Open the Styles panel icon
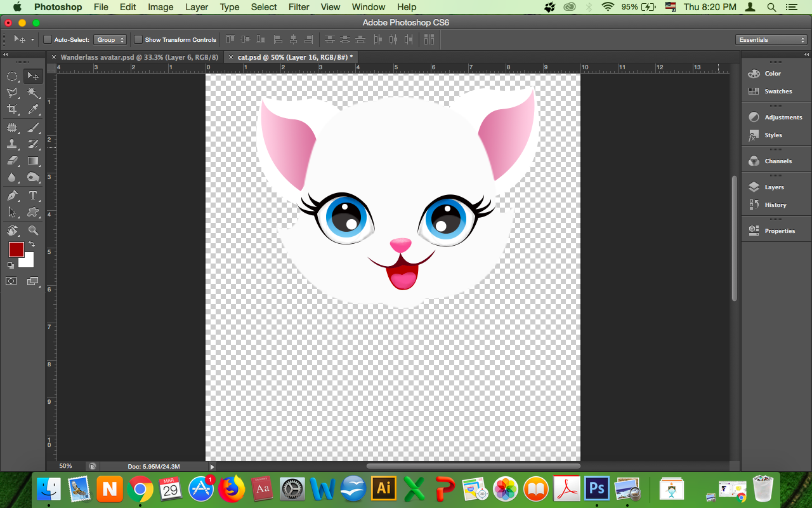This screenshot has width=812, height=508. pyautogui.click(x=754, y=135)
